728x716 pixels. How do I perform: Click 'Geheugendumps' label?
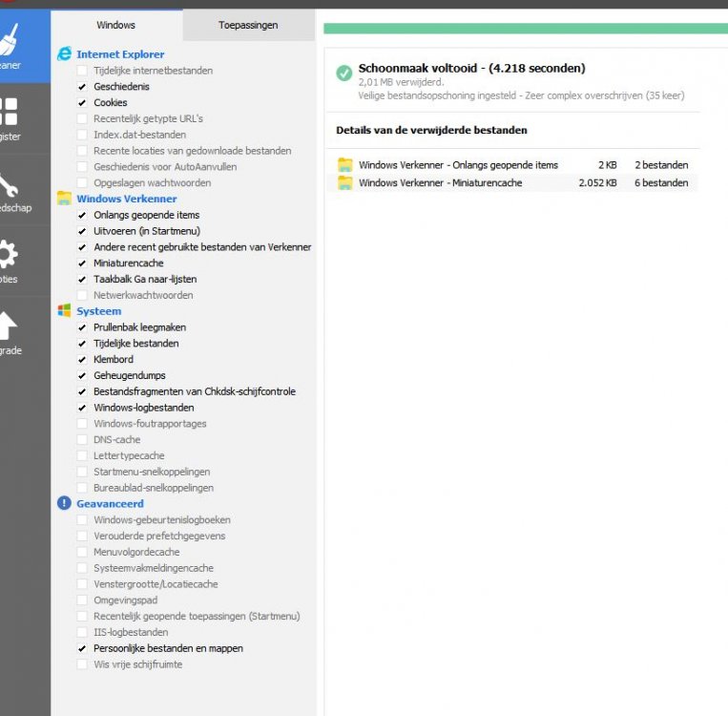(130, 375)
